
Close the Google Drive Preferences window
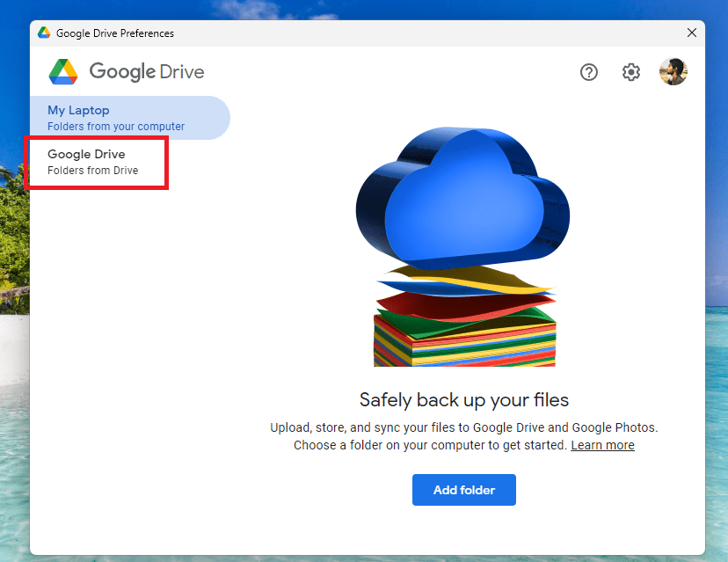coord(691,33)
